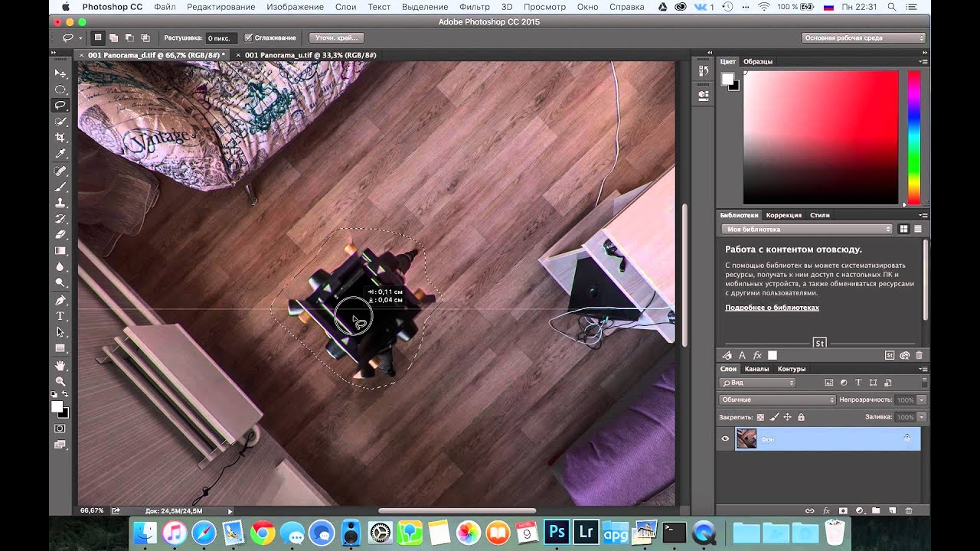The image size is (980, 551).
Task: Open the Подробнее о библиотеках link
Action: (x=772, y=308)
